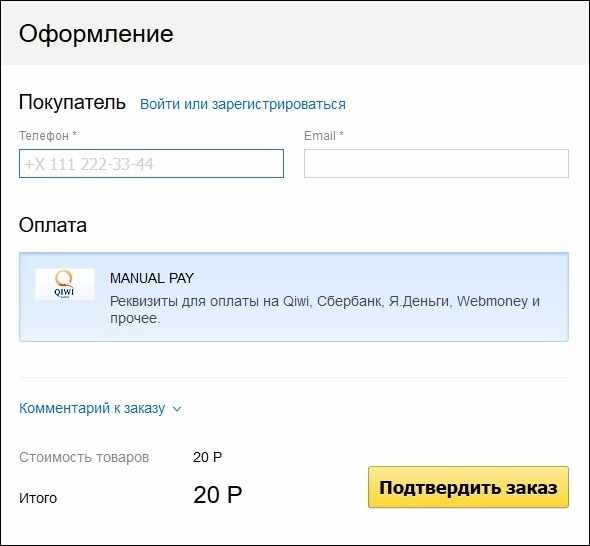
Task: Click the large 20 Р total amount
Action: click(x=217, y=494)
